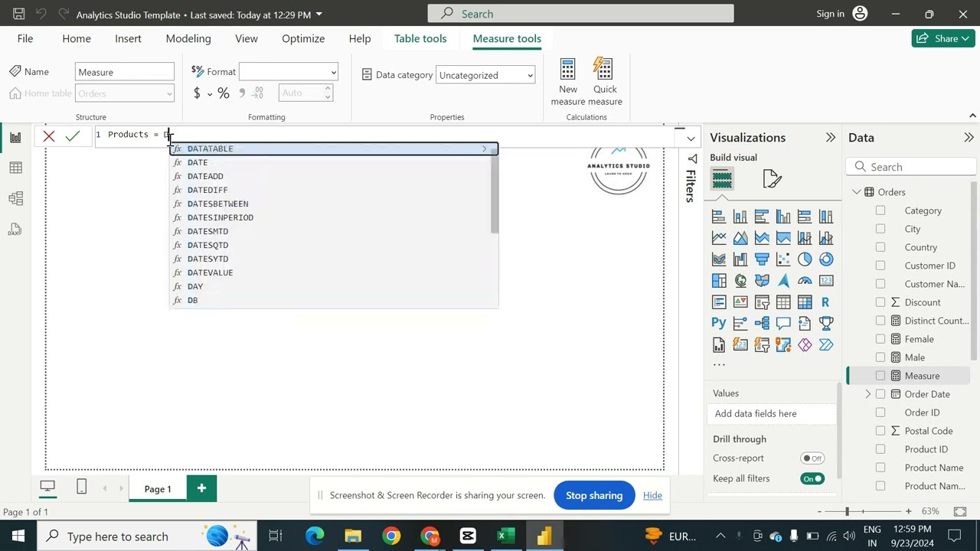This screenshot has height=551, width=980.
Task: Insert a Matrix visual
Action: [805, 302]
